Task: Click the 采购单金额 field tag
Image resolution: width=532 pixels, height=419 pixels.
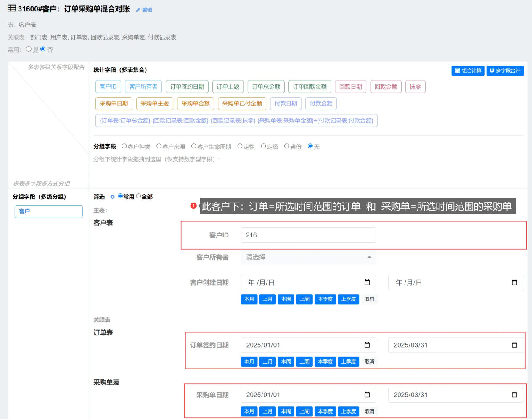Action: coord(196,103)
